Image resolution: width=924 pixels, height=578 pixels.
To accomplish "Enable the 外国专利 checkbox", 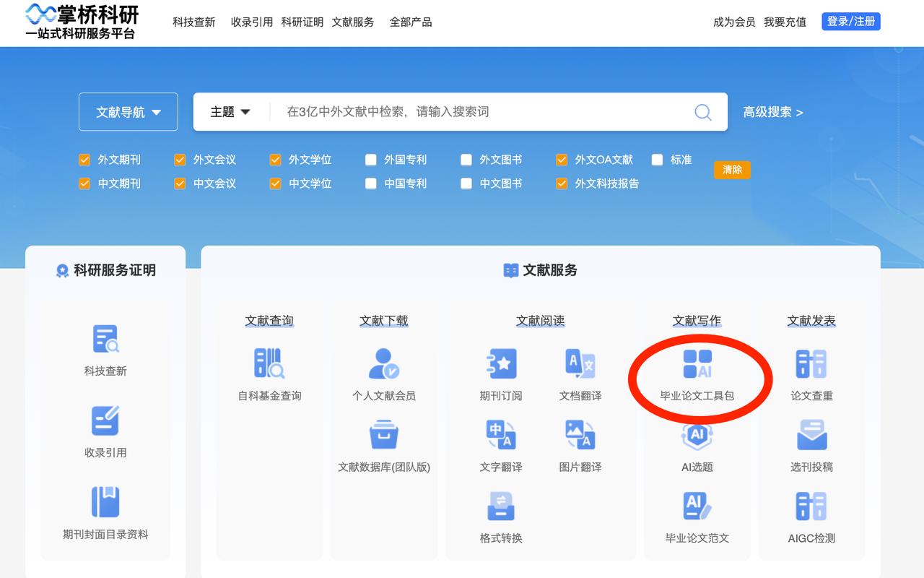I will [x=372, y=160].
